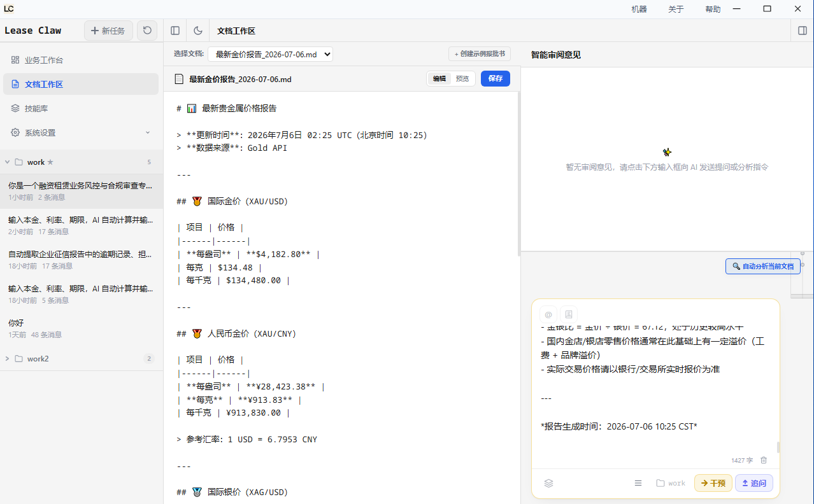Screen dimensions: 814x504
Task: Switch to dark mode moon icon
Action: click(x=198, y=31)
